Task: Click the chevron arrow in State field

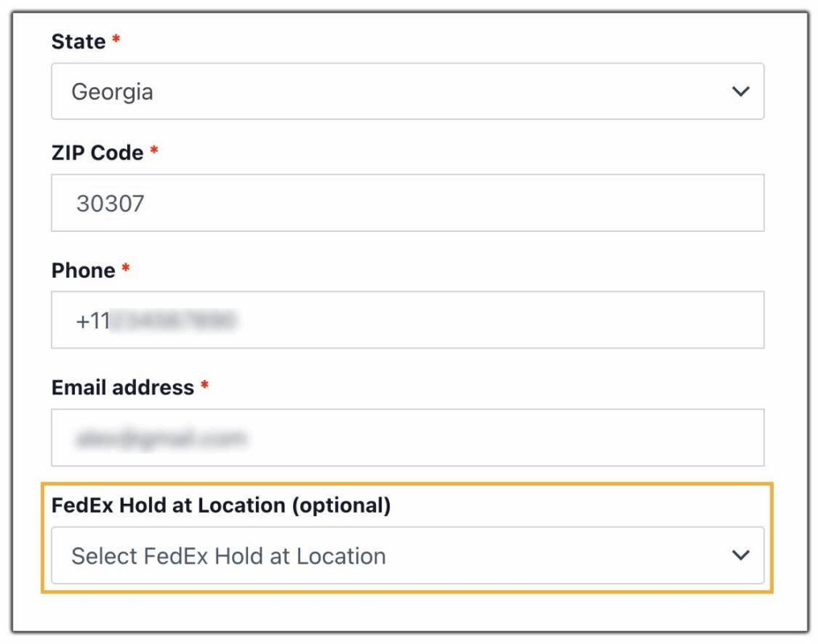Action: (740, 92)
